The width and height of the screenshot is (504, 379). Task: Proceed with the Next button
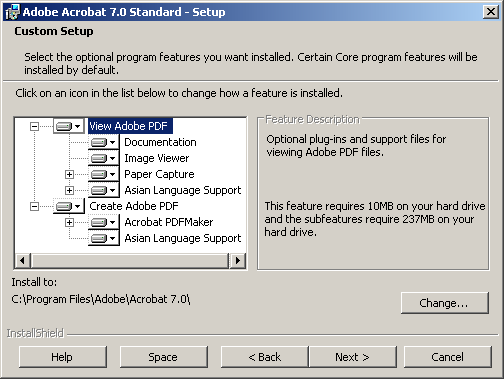353,357
